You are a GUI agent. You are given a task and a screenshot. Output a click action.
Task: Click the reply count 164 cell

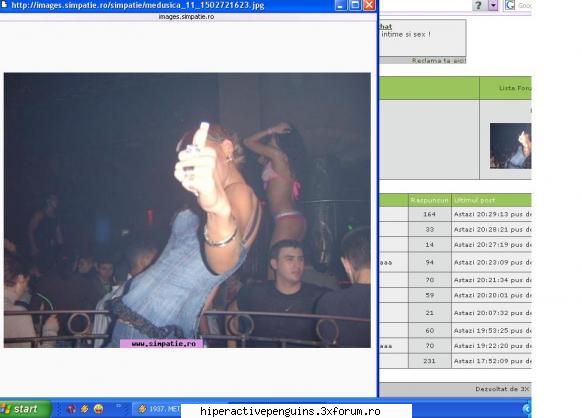(x=429, y=214)
